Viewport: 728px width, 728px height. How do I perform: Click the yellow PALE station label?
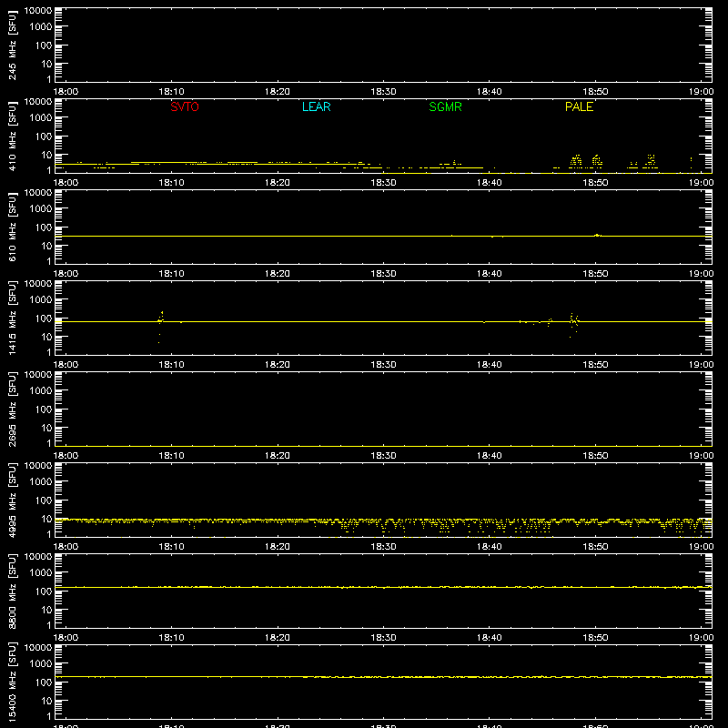pyautogui.click(x=579, y=106)
